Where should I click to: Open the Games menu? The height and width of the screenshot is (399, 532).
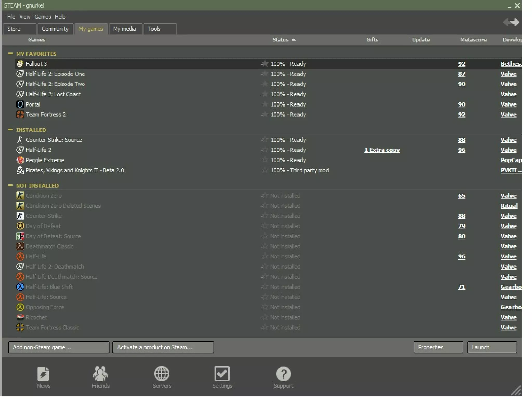pos(43,17)
